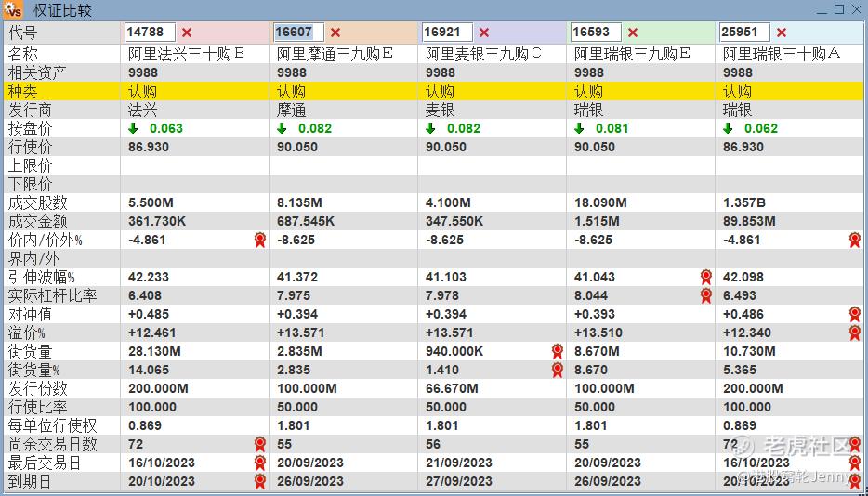The image size is (868, 496).
Task: Click the name 阿里瑞银三九购E
Action: click(x=632, y=54)
